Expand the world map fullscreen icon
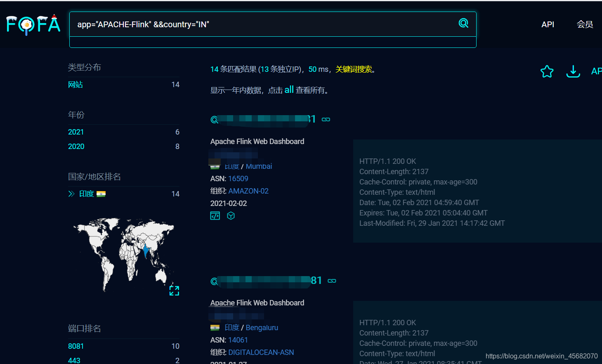The height and width of the screenshot is (364, 602). click(174, 291)
